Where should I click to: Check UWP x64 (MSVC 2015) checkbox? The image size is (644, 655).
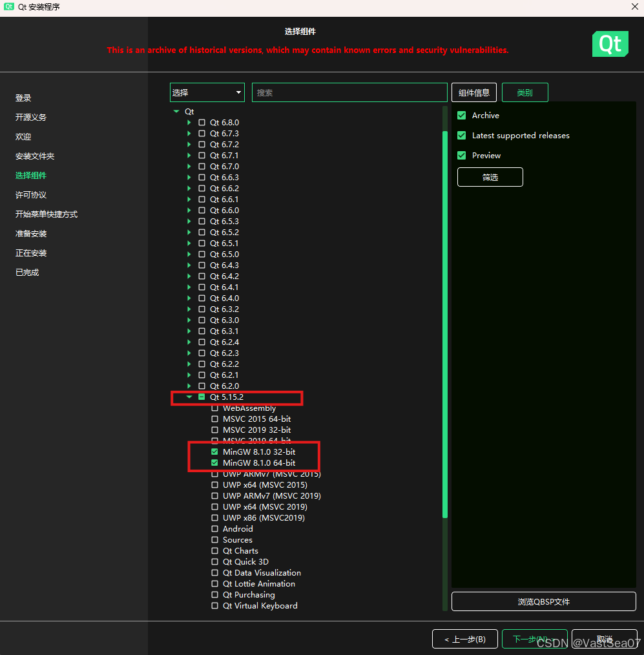click(x=214, y=484)
